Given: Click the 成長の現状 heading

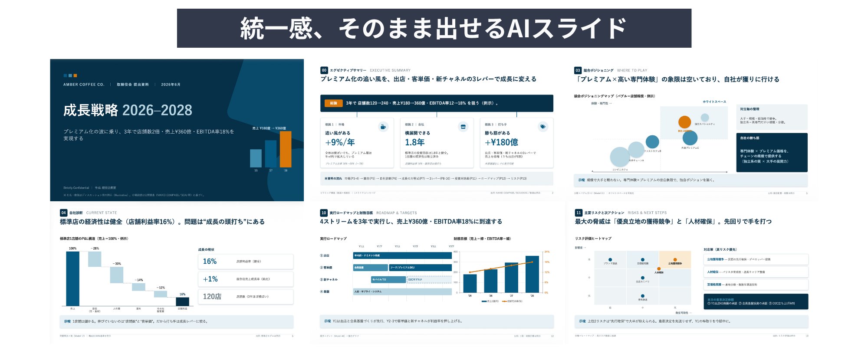Looking at the screenshot, I should pyautogui.click(x=206, y=250).
